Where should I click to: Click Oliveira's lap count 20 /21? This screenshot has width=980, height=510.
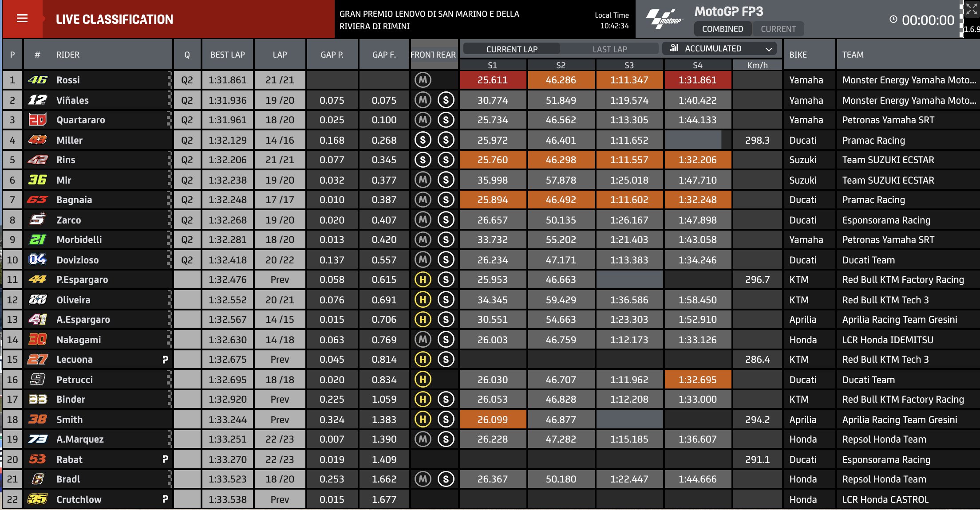(x=280, y=300)
